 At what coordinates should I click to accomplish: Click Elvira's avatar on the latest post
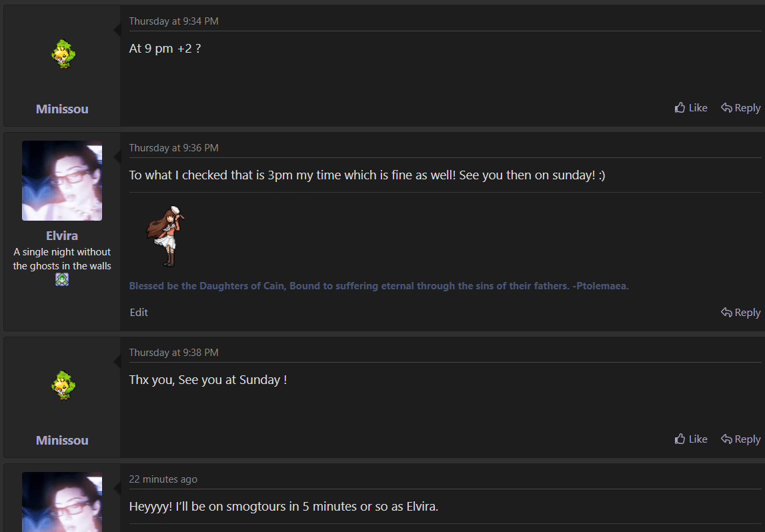(62, 502)
